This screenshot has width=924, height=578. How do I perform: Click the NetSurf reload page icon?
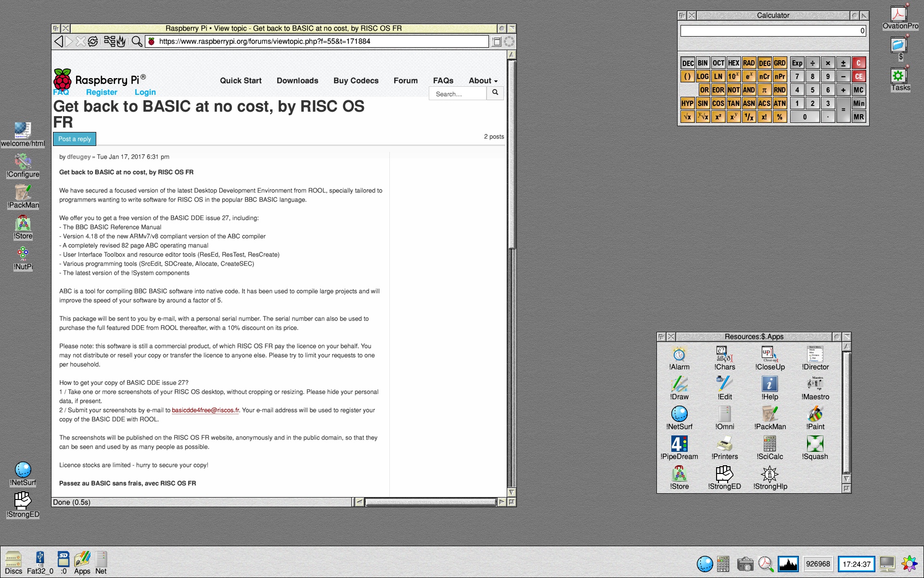coord(93,41)
